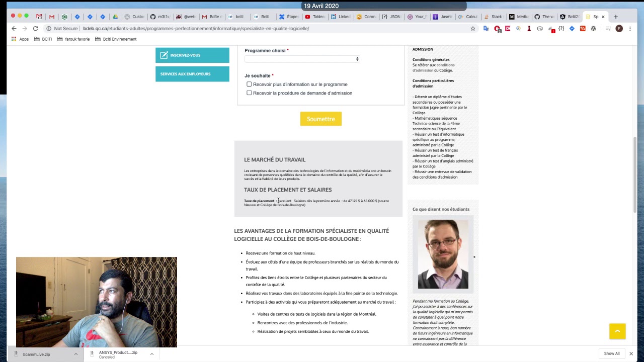Open Chrome's three-dot menu
The width and height of the screenshot is (644, 362).
tap(630, 29)
